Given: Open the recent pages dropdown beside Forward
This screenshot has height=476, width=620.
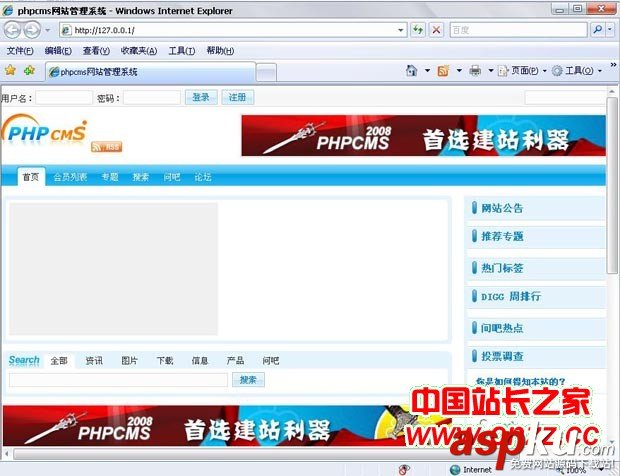Looking at the screenshot, I should pyautogui.click(x=47, y=30).
